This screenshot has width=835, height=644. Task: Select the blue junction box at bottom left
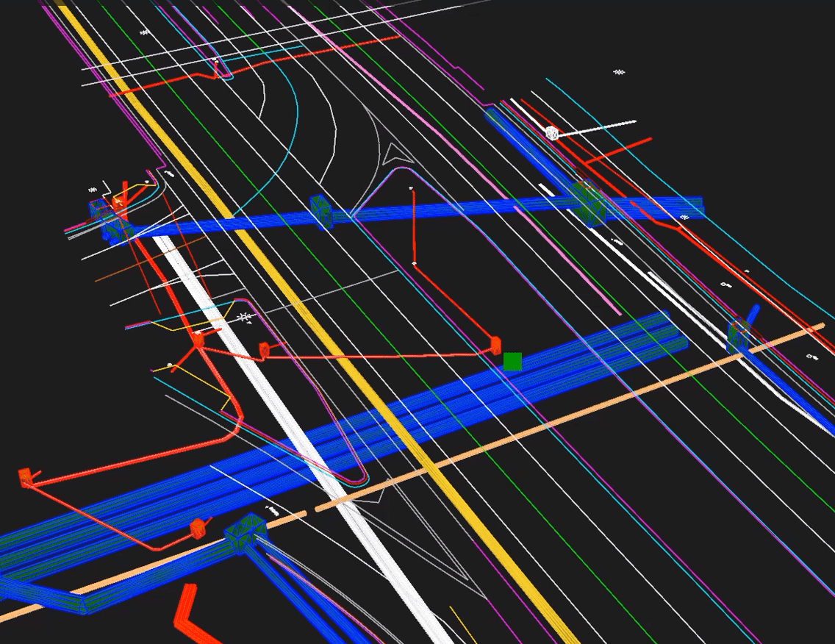point(246,533)
